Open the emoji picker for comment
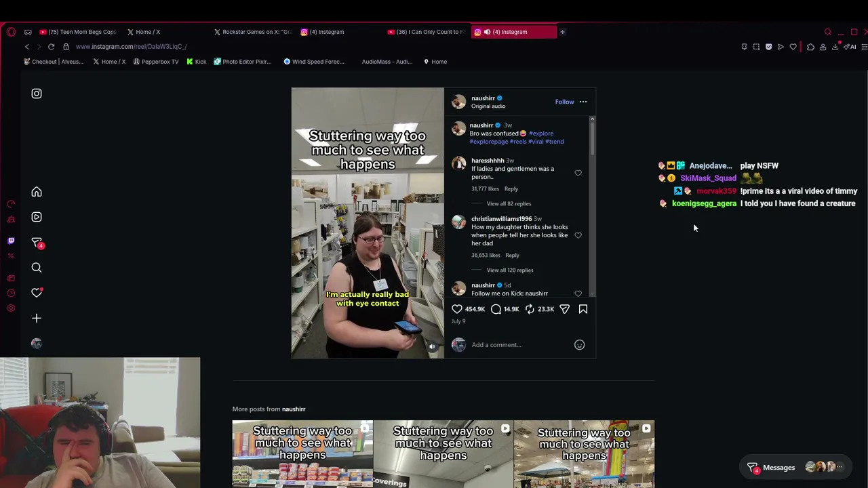The image size is (868, 488). tap(579, 345)
